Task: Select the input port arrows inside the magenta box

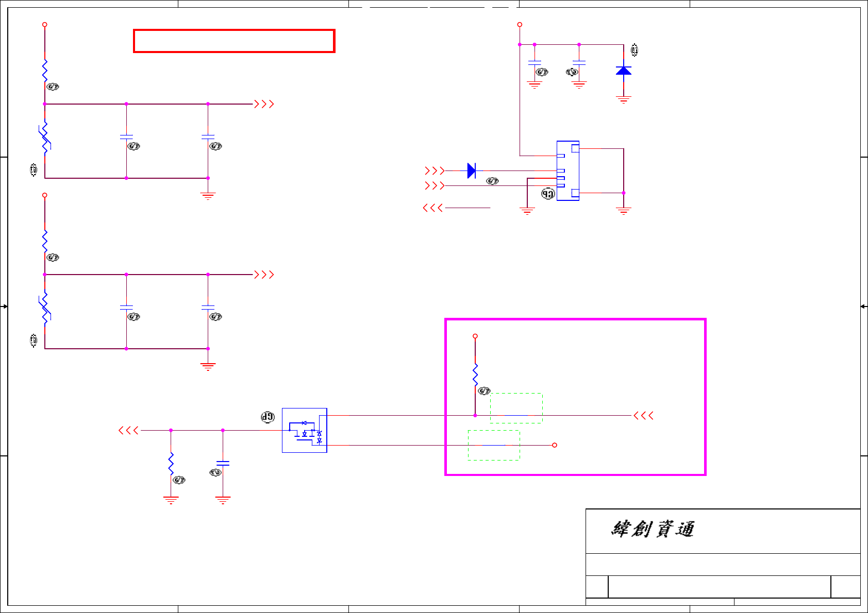Action: [643, 415]
